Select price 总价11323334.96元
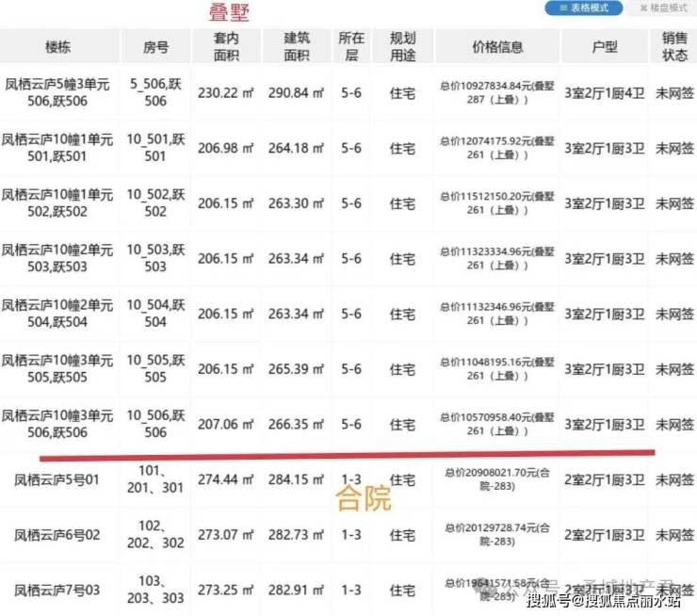 pos(497,258)
